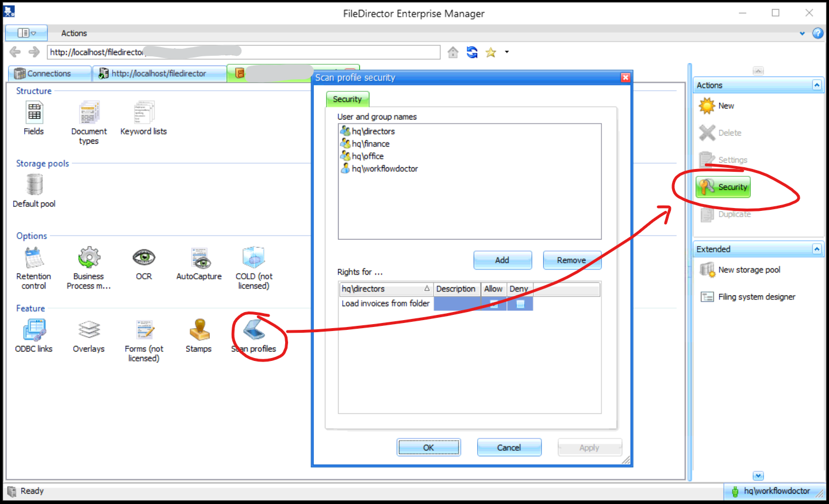
Task: Open Document types icon
Action: pos(89,113)
